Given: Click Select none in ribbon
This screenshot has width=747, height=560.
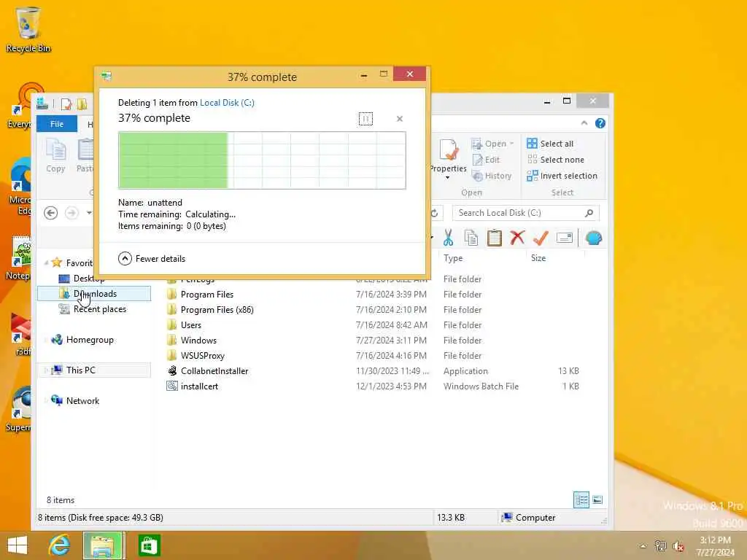Looking at the screenshot, I should click(555, 160).
